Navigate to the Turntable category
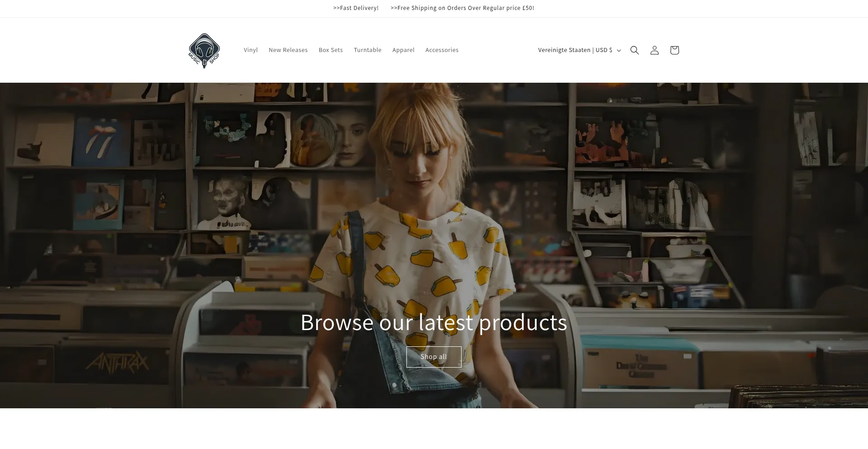This screenshot has width=868, height=449. pos(367,50)
